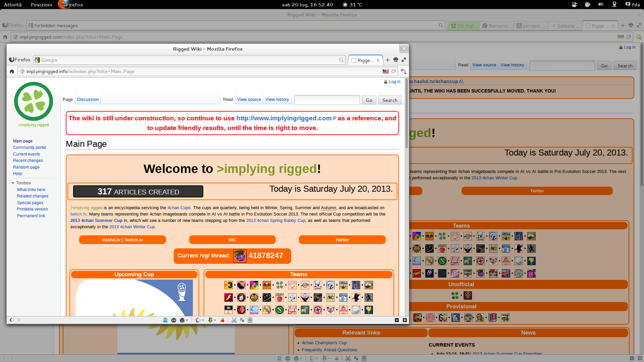Open Random page in sidebar
The height and width of the screenshot is (362, 644).
[x=26, y=167]
